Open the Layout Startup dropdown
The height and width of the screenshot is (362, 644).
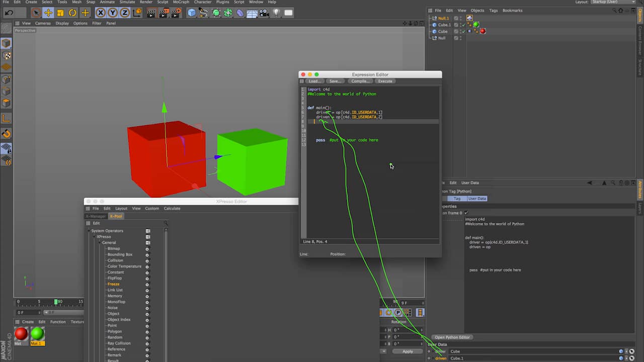click(x=613, y=2)
